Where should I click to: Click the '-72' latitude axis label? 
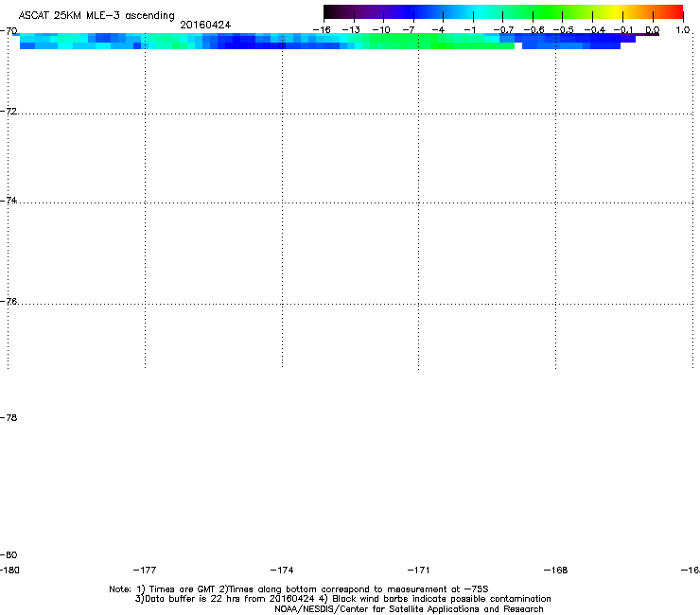pyautogui.click(x=9, y=111)
